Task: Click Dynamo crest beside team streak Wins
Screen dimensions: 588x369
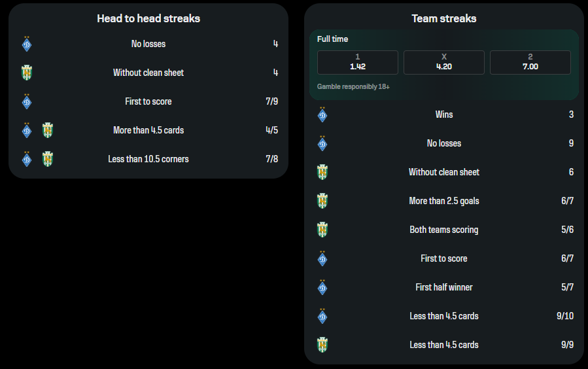Action: (322, 114)
